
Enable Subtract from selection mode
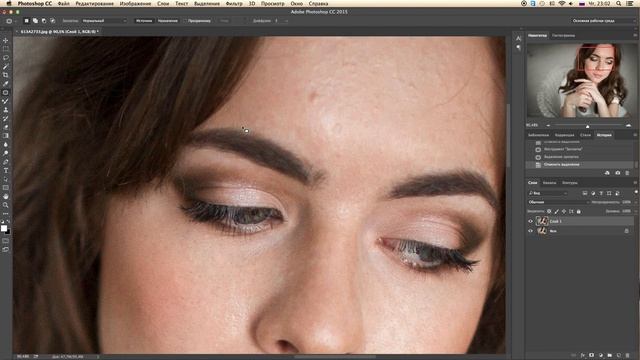tap(44, 21)
